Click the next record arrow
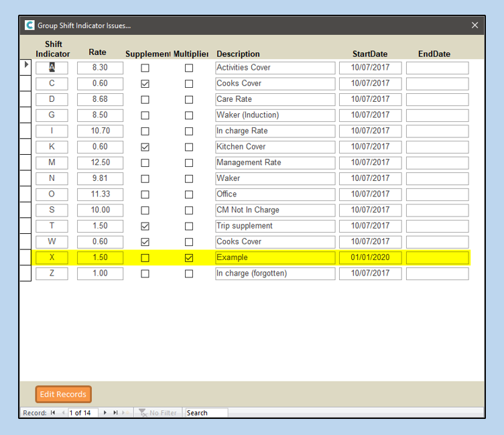The height and width of the screenshot is (435, 504). (105, 413)
